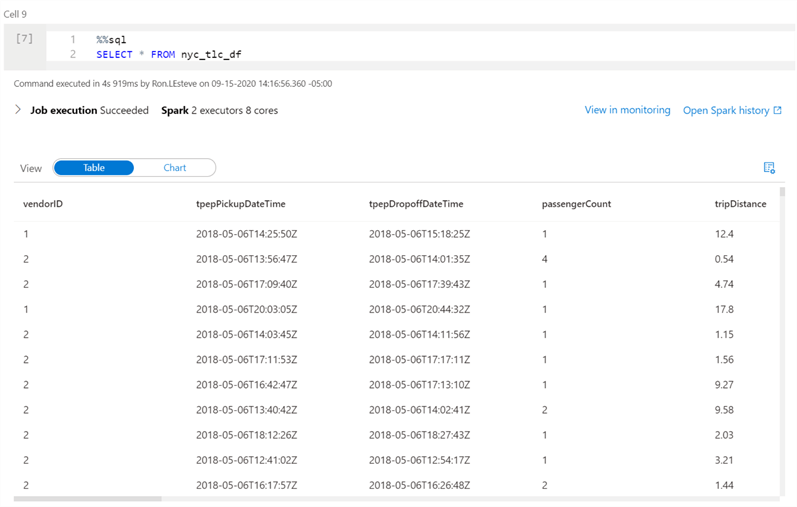Expand the Job execution details chevron

18,110
